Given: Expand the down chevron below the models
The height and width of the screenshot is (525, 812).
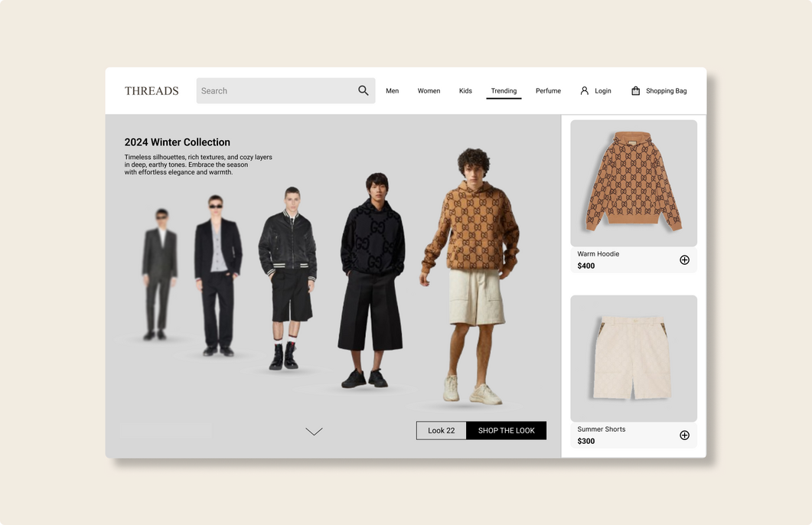Looking at the screenshot, I should (x=314, y=432).
